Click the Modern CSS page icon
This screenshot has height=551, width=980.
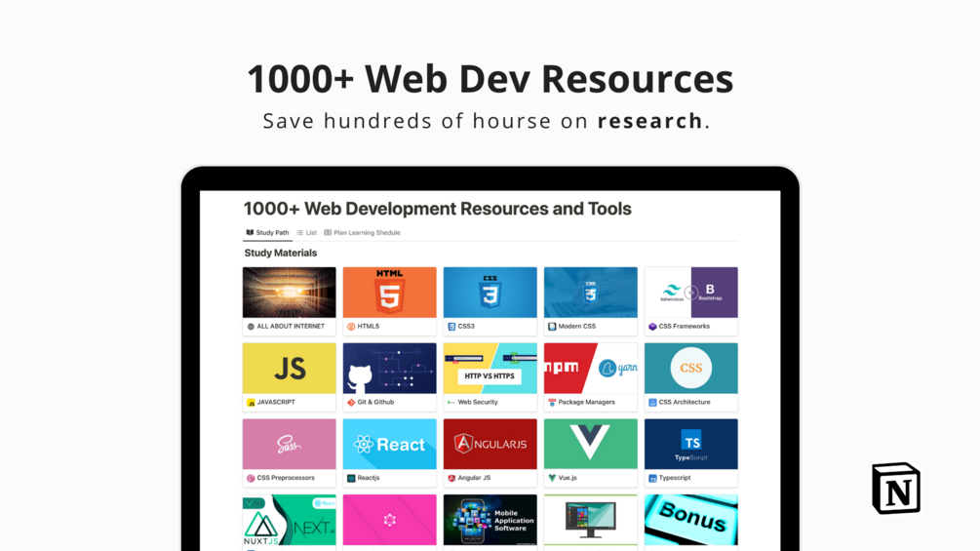coord(552,327)
